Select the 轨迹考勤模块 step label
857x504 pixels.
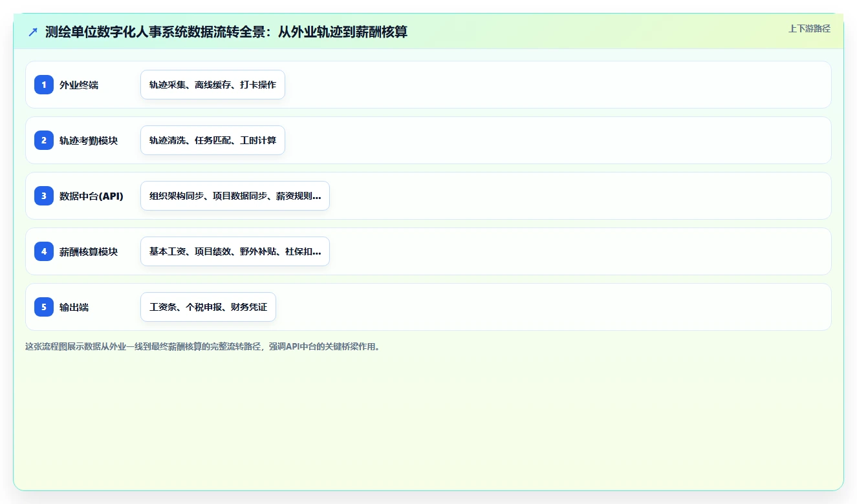point(89,140)
